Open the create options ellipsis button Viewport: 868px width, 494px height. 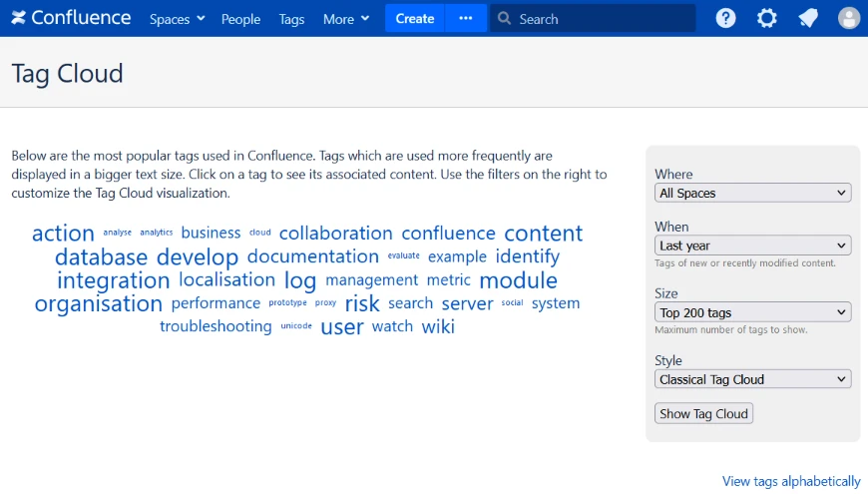(x=466, y=18)
